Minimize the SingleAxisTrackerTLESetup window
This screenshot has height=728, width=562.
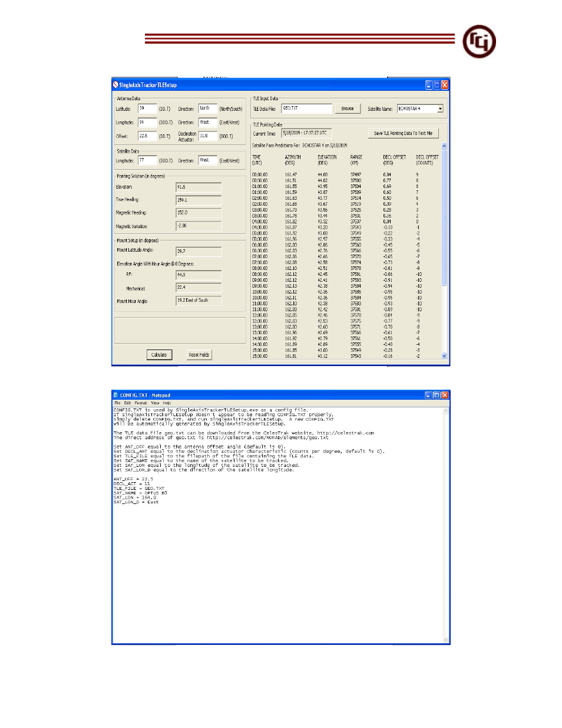click(x=429, y=85)
